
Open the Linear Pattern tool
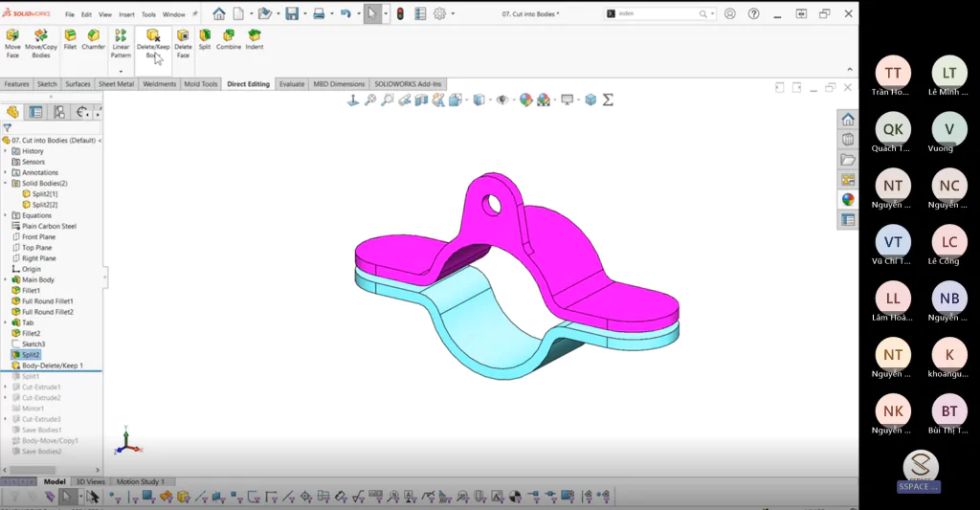coord(121,43)
